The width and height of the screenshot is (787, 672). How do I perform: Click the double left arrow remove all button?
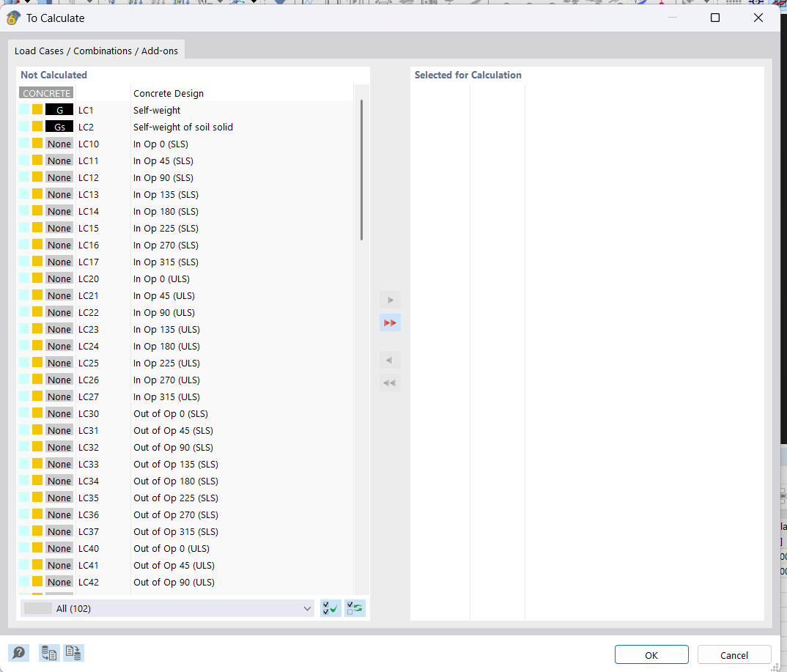point(390,383)
